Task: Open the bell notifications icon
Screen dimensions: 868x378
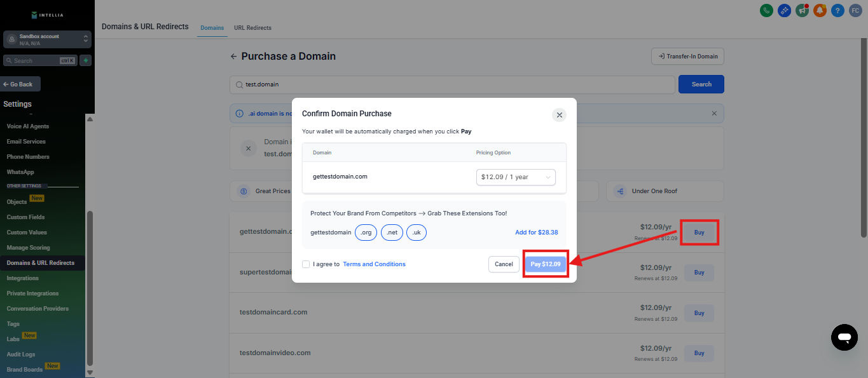Action: point(820,10)
